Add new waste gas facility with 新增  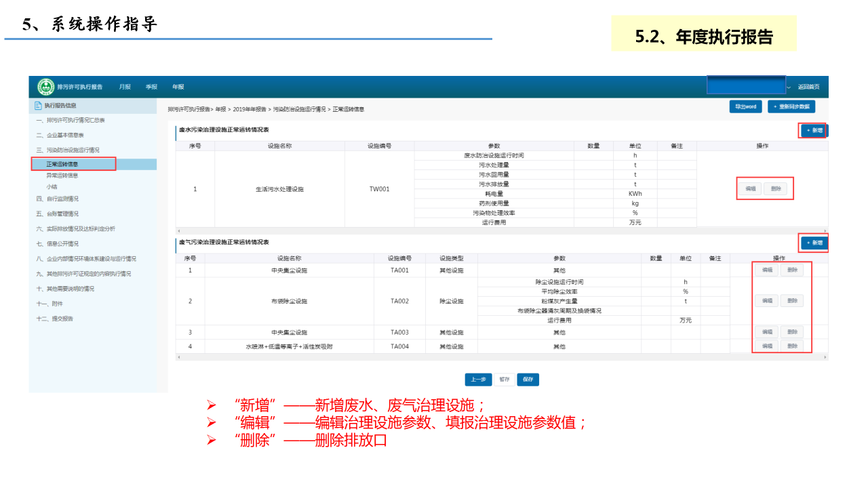[814, 243]
